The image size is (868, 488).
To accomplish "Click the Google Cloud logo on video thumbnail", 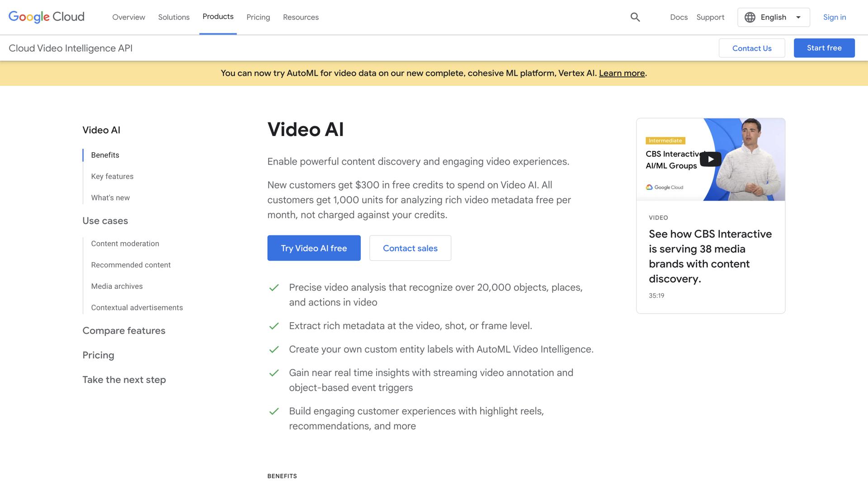I will [x=665, y=187].
